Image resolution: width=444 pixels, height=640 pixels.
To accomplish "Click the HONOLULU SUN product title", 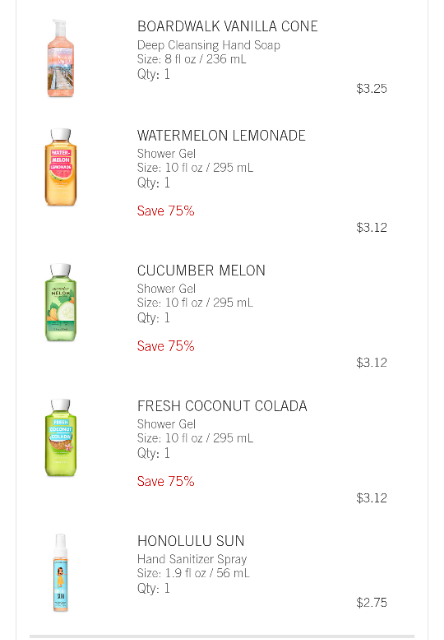I will pyautogui.click(x=191, y=541).
